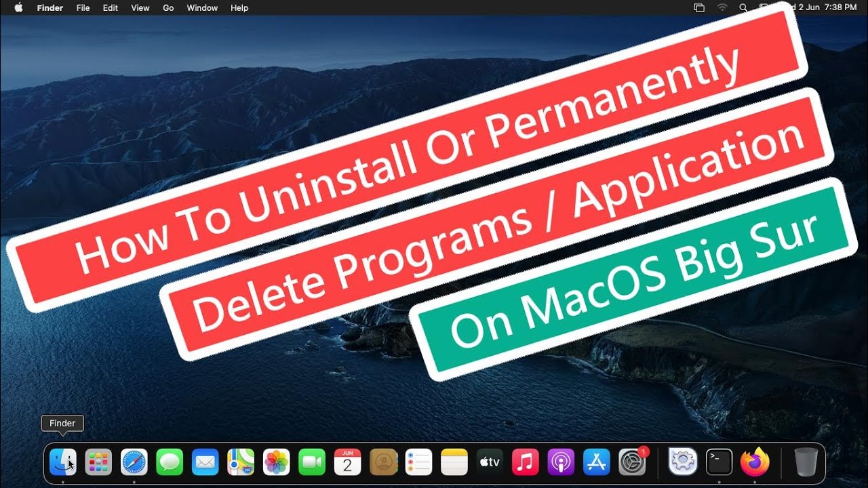Image resolution: width=868 pixels, height=488 pixels.
Task: Open the Notes app in the Dock
Action: (454, 462)
